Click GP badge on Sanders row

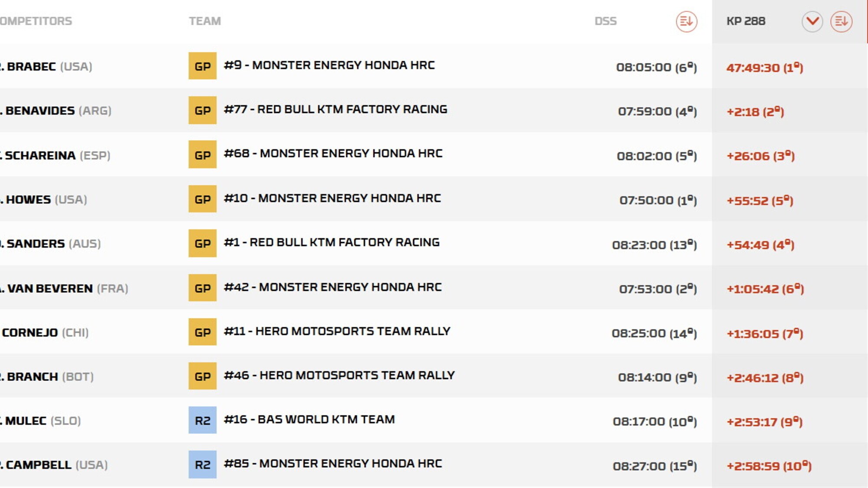[202, 243]
